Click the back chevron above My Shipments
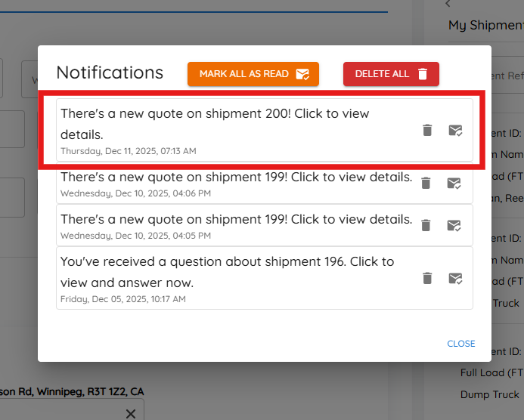The width and height of the screenshot is (524, 420). tap(448, 4)
